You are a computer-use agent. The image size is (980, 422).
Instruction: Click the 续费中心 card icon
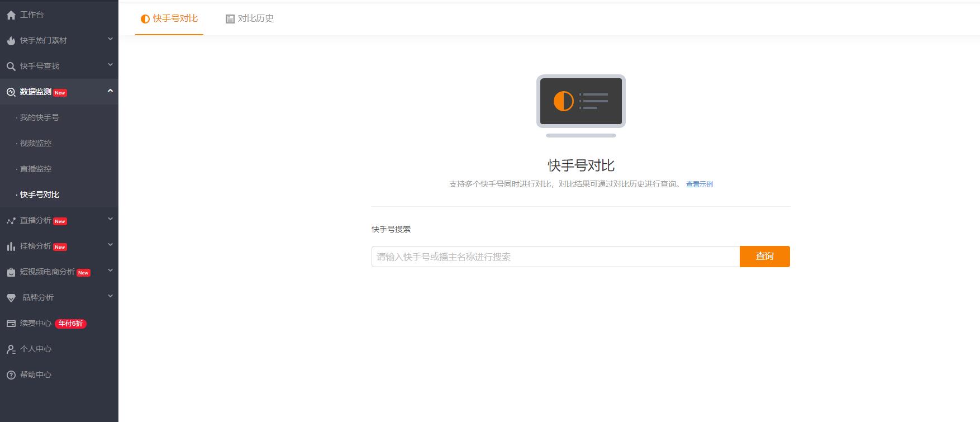point(11,324)
